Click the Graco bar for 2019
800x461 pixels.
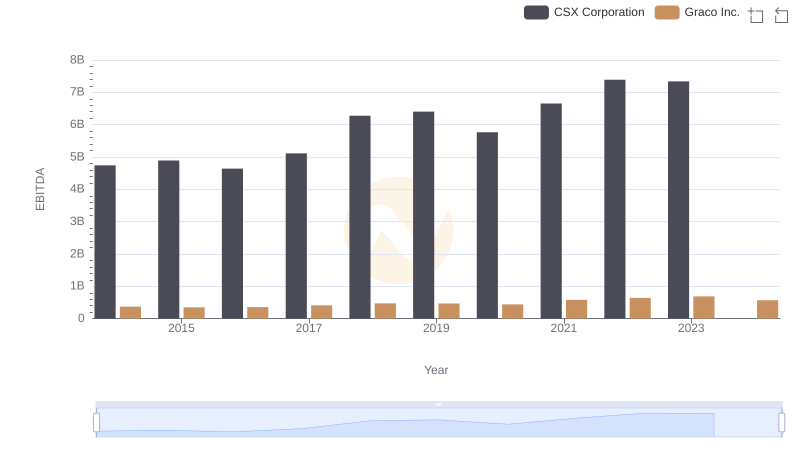(449, 311)
